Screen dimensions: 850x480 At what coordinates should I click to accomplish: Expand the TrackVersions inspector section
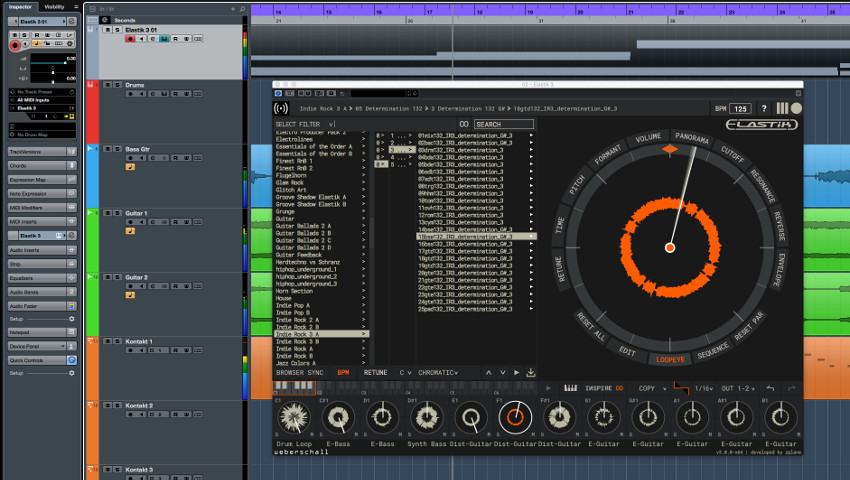pos(42,151)
